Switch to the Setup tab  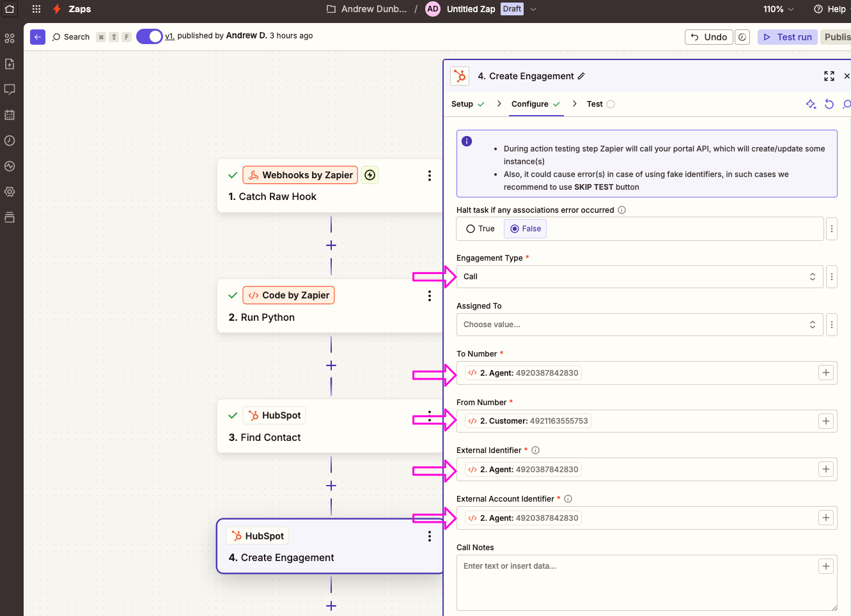pos(468,104)
